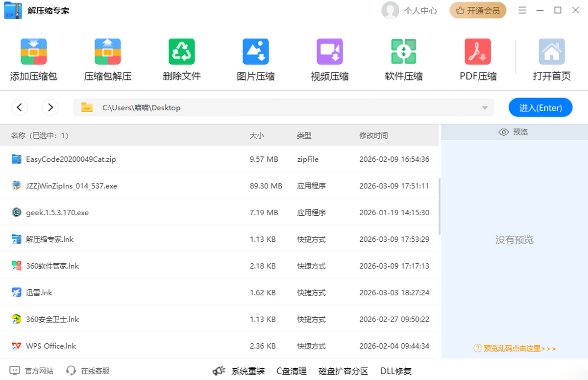Viewport: 588px width, 380px height.
Task: Click the Open Homepage (打开首页) house icon
Action: 552,52
